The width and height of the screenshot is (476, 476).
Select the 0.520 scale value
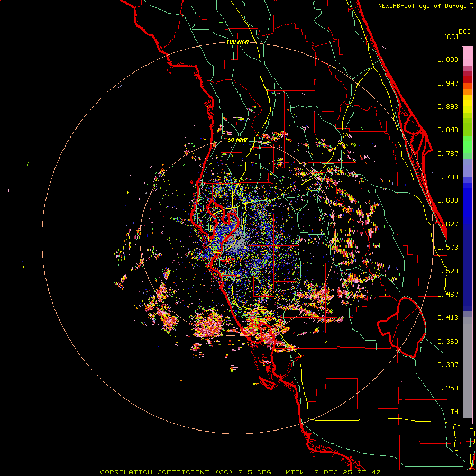[x=448, y=271]
